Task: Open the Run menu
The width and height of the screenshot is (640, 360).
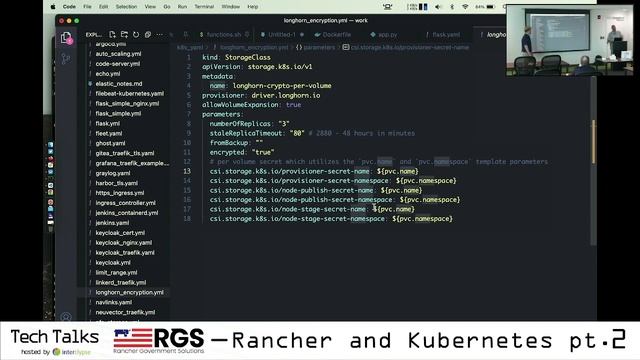Action: coord(182,7)
